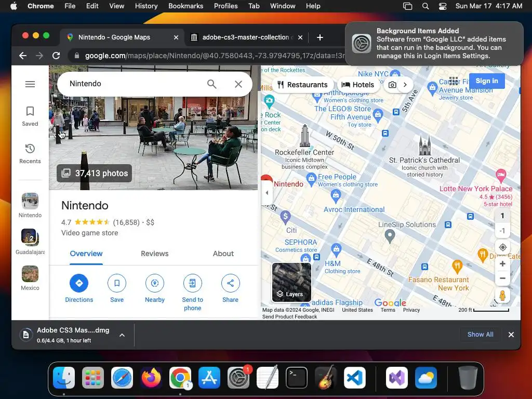Click the United States link
532x399 pixels.
coord(357,310)
